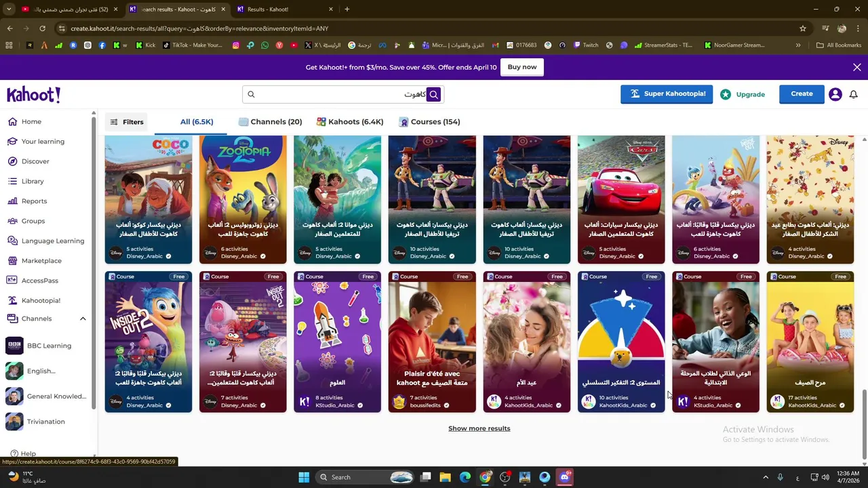Click the Kahoot! logo

(34, 94)
